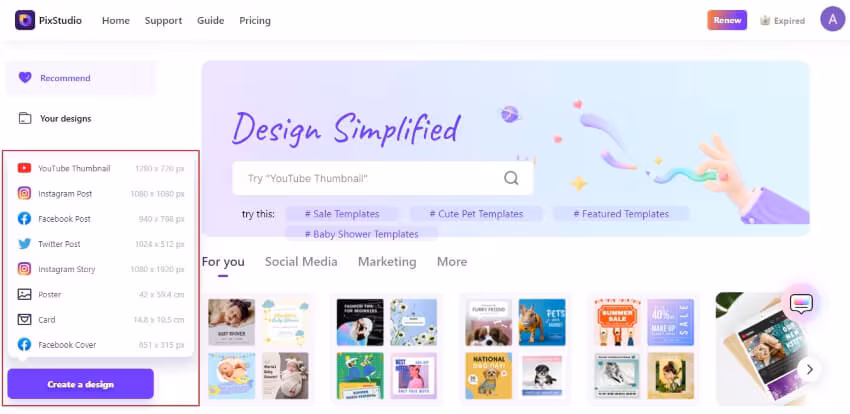Select the Poster preset icon

(x=24, y=294)
